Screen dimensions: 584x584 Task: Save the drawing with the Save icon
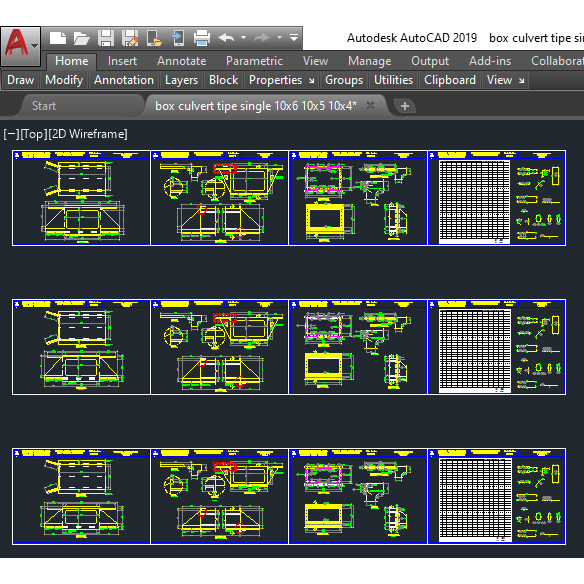point(106,38)
